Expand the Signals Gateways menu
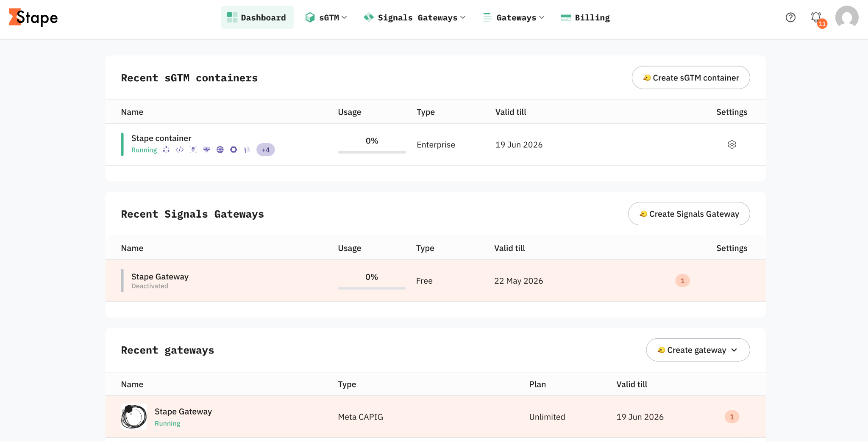Image resolution: width=868 pixels, height=442 pixels. [415, 17]
